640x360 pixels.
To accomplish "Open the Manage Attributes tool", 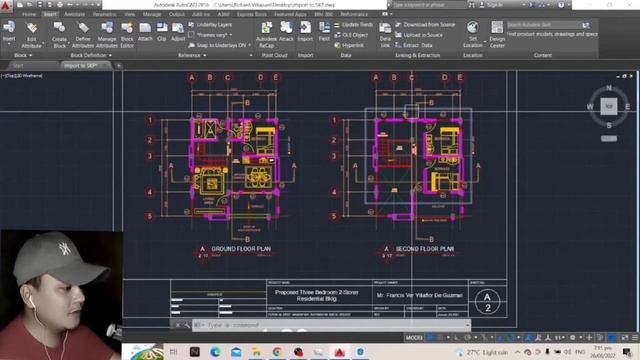I will tap(107, 35).
